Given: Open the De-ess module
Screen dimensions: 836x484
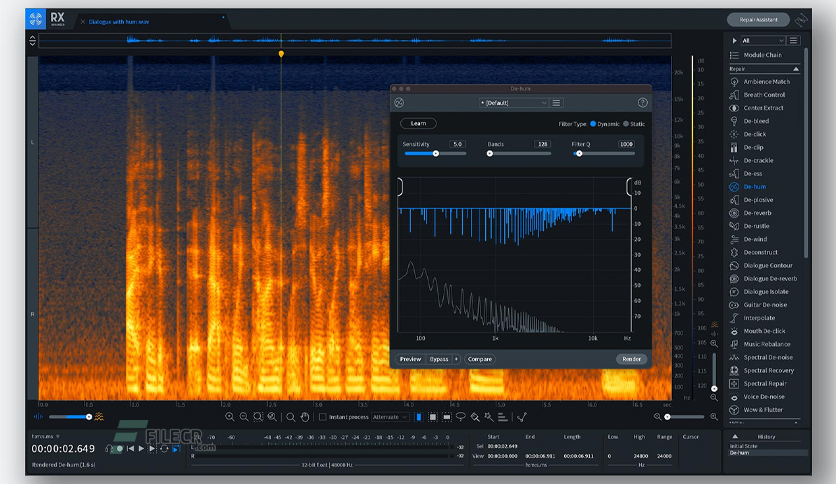Looking at the screenshot, I should (746, 174).
